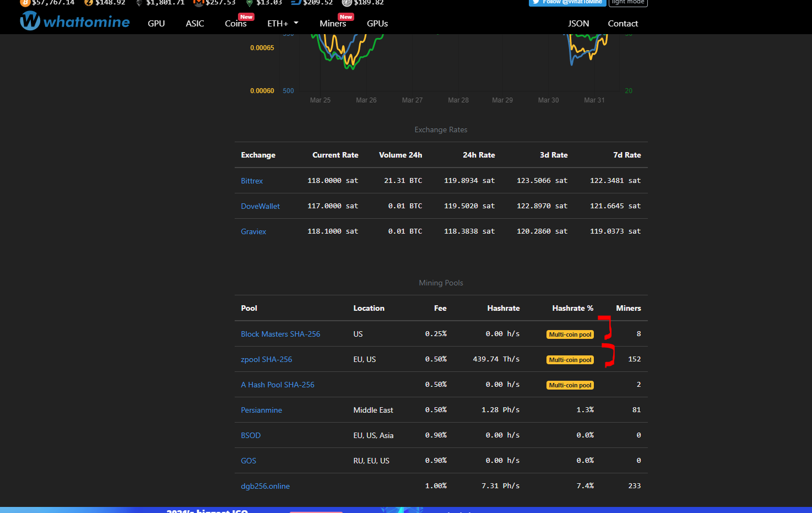Viewport: 812px width, 513px height.
Task: Visit the DoveWallet exchange link
Action: tap(260, 206)
